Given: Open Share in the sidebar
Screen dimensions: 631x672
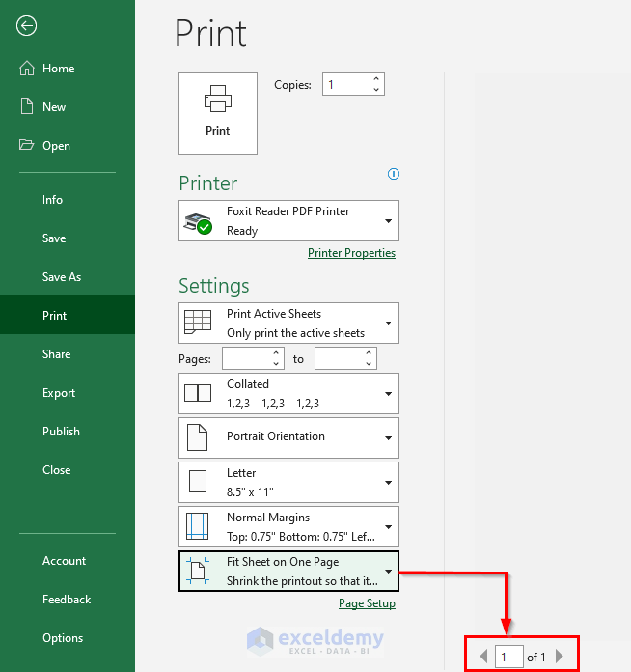Looking at the screenshot, I should click(68, 354).
